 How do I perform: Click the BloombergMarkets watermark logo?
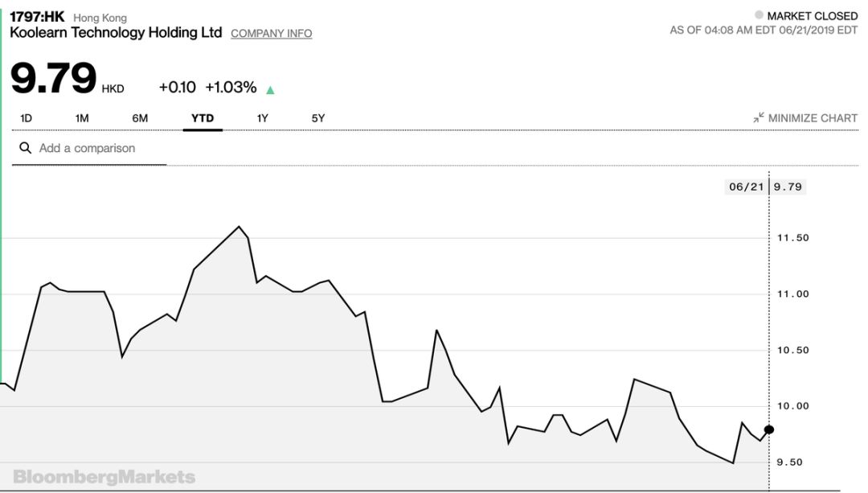(104, 477)
